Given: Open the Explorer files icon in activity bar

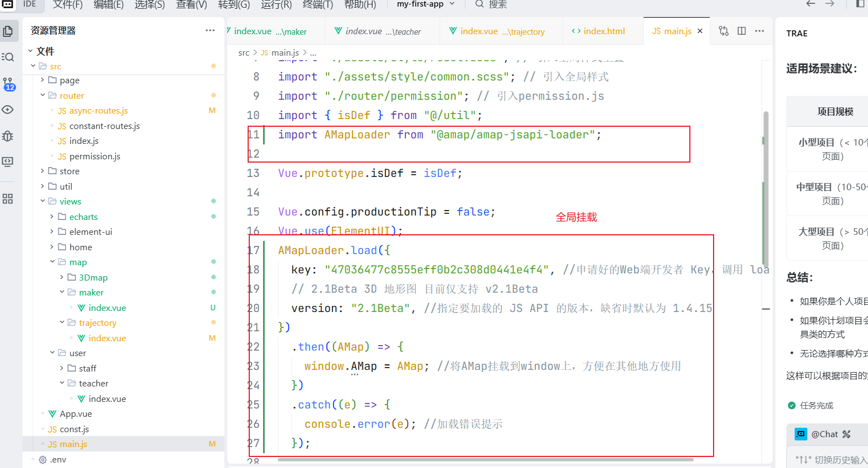Looking at the screenshot, I should pos(8,31).
